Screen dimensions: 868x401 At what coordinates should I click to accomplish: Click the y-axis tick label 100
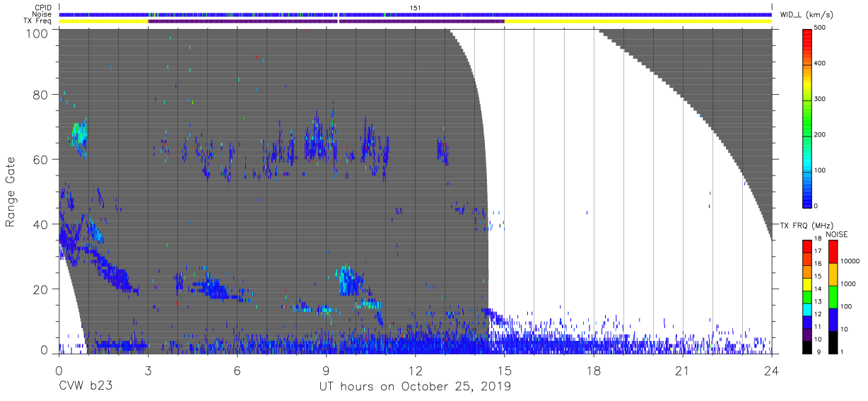(x=38, y=33)
